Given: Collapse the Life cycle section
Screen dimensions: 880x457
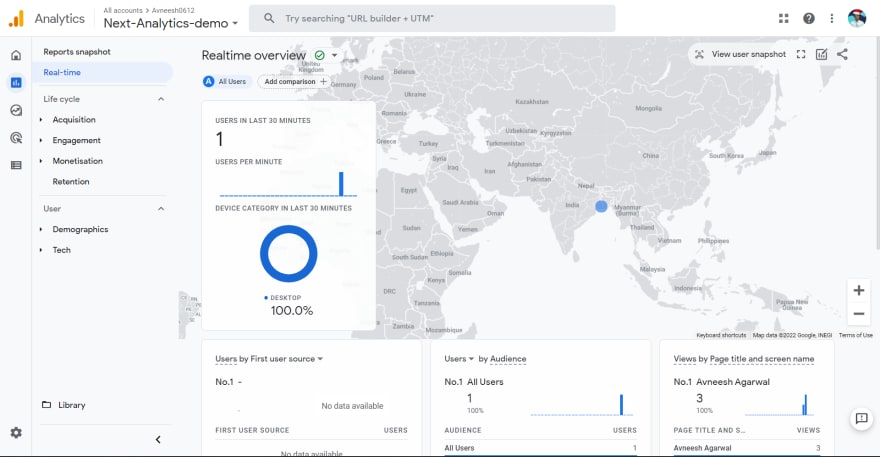Looking at the screenshot, I should (x=161, y=99).
